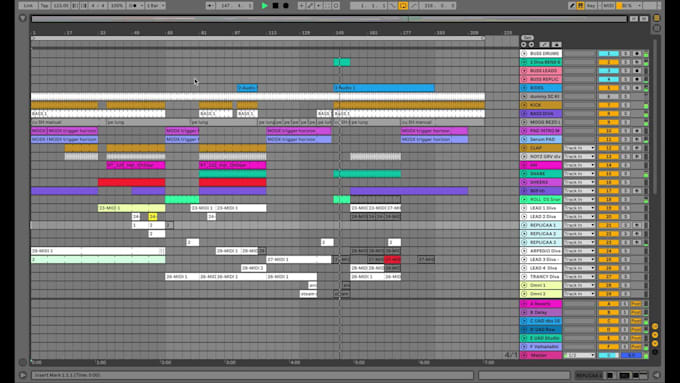Unfold the Serum PAD track
Screen dimensions: 680x383
point(524,139)
